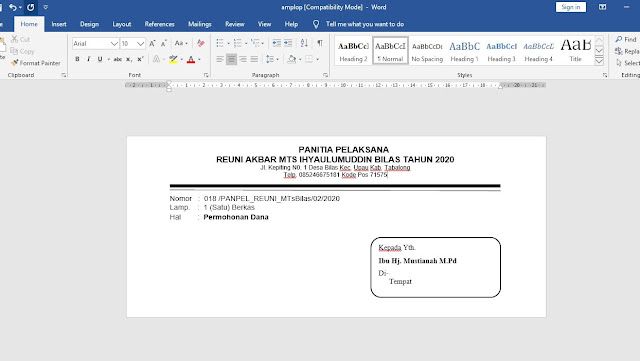The image size is (640, 361).
Task: Open Text Effects and Typography
Action: [156, 59]
